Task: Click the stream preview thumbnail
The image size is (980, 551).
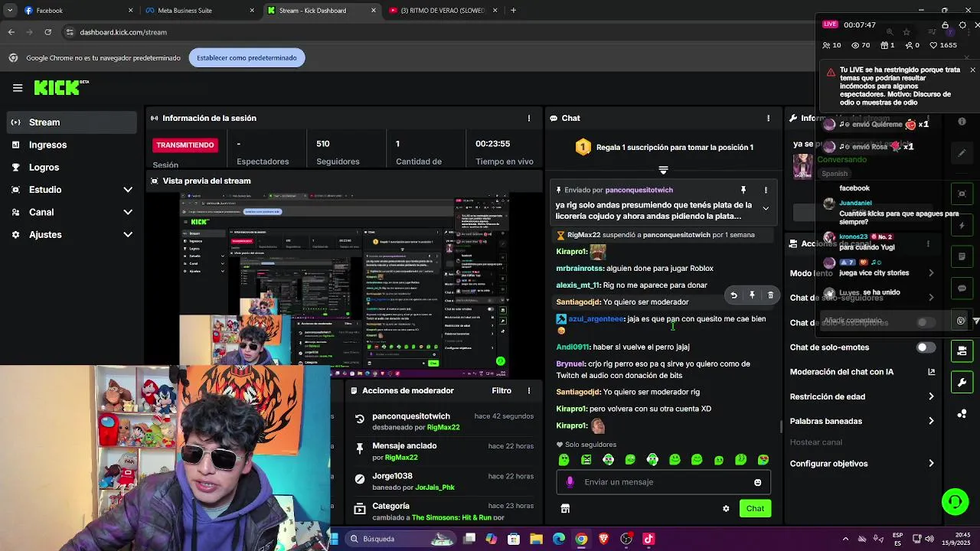Action: [x=345, y=285]
